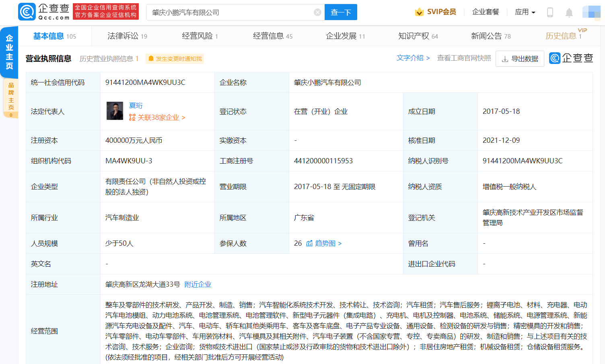Open the 附近企业 link
The width and height of the screenshot is (605, 364).
pos(198,284)
